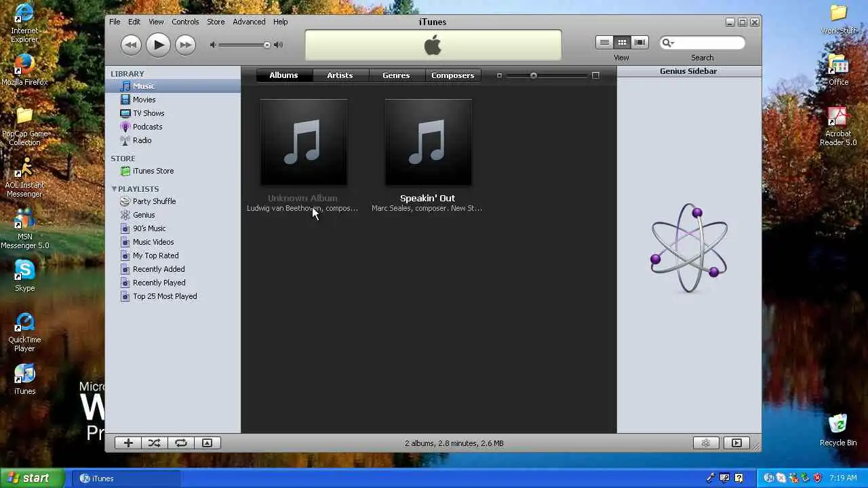
Task: Hide the Genius Sidebar arrow button
Action: click(736, 443)
